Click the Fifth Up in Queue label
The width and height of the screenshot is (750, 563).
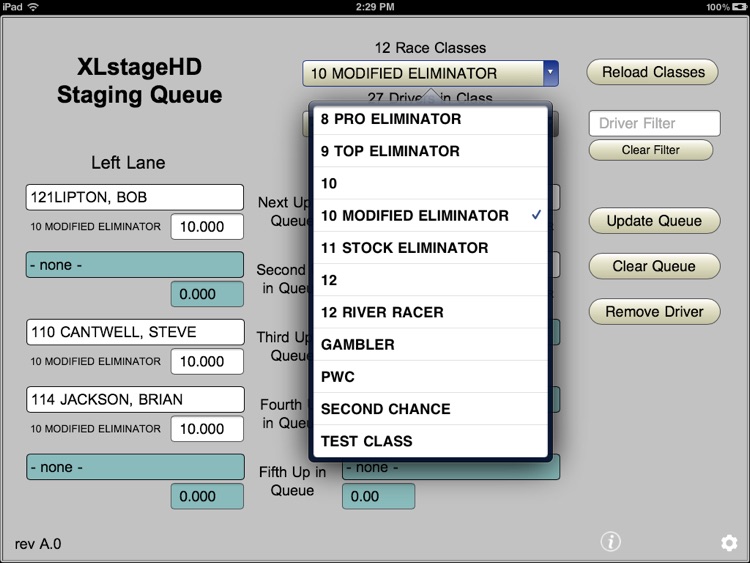tap(292, 481)
